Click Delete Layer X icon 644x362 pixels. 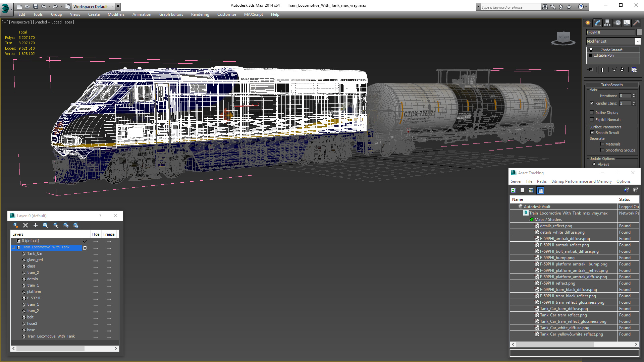click(25, 225)
